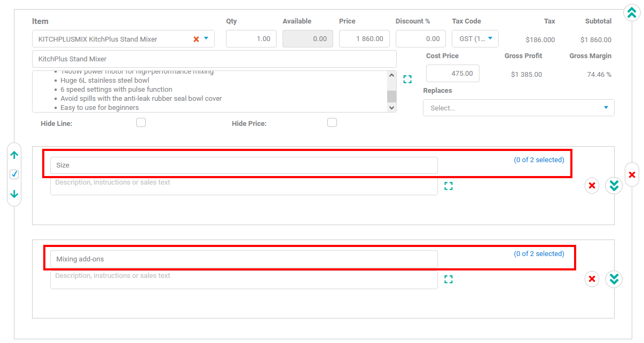
Task: Enable Hide Line checkbox
Action: pos(141,123)
